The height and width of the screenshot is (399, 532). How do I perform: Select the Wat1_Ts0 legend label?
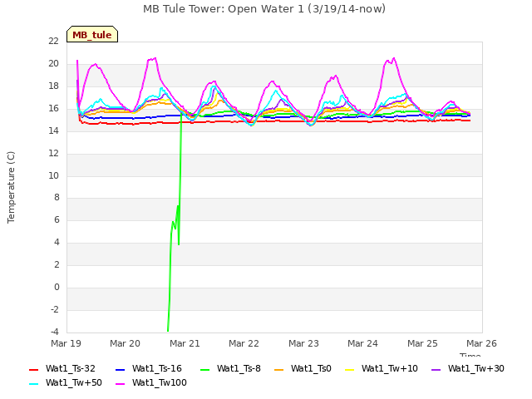coord(311,369)
